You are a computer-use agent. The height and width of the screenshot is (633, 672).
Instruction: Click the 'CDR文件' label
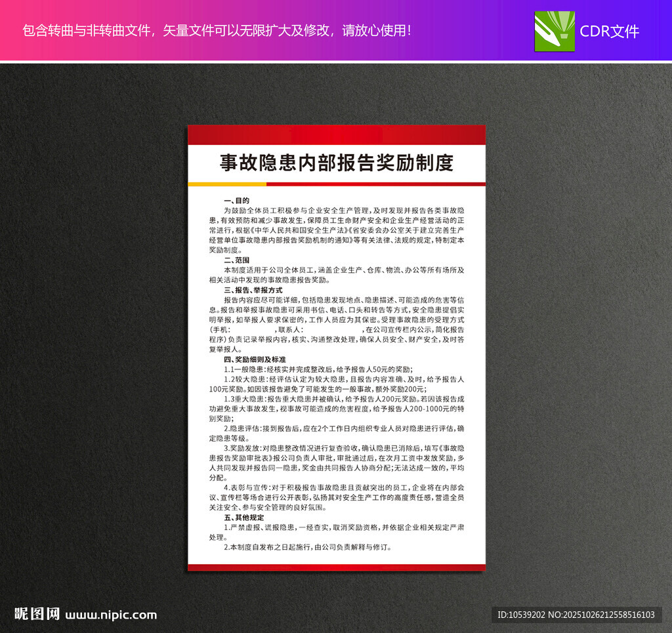609,31
